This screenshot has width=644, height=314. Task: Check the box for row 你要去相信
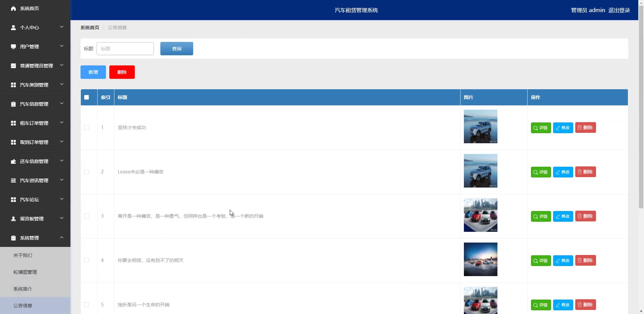[x=87, y=260]
